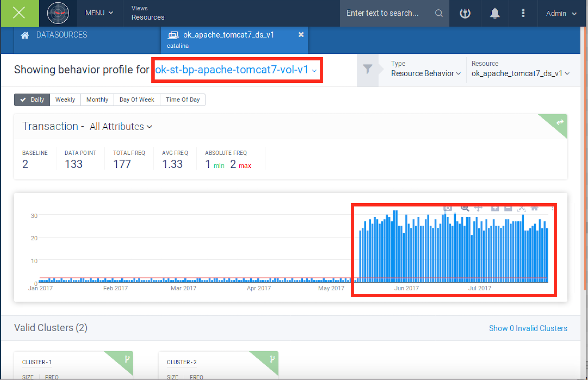Close the ok_apache_tomcat7_ds_v1 tab
The height and width of the screenshot is (380, 588).
click(x=301, y=35)
